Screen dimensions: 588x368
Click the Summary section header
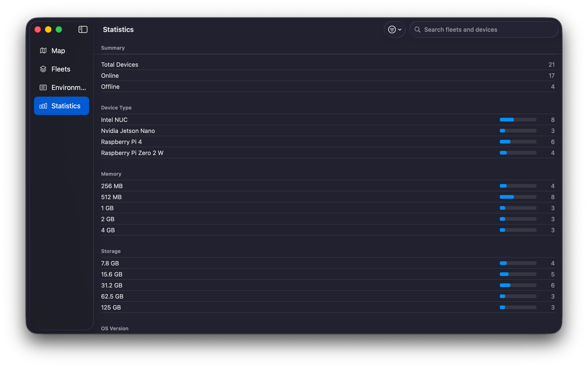(113, 48)
